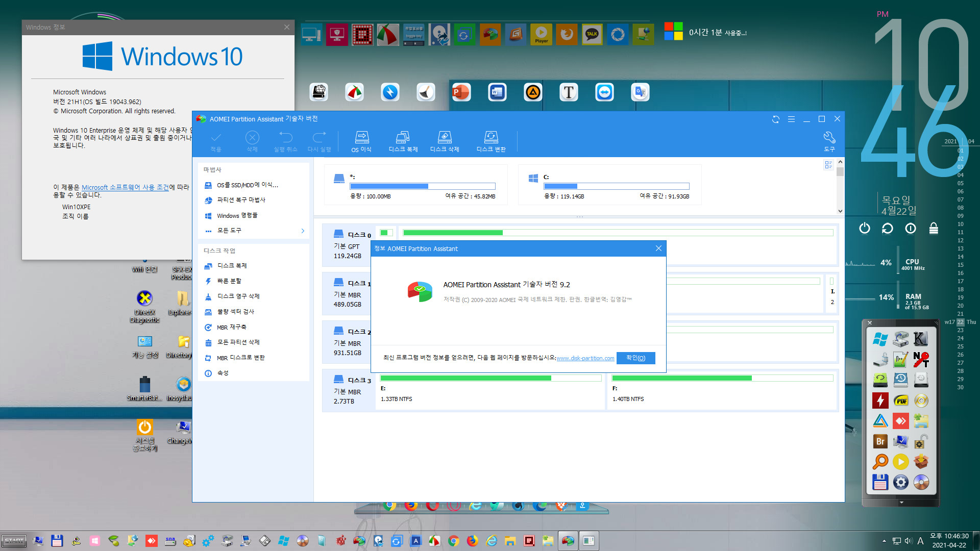Click the restart icon in the desktop widget
The width and height of the screenshot is (980, 551).
888,228
